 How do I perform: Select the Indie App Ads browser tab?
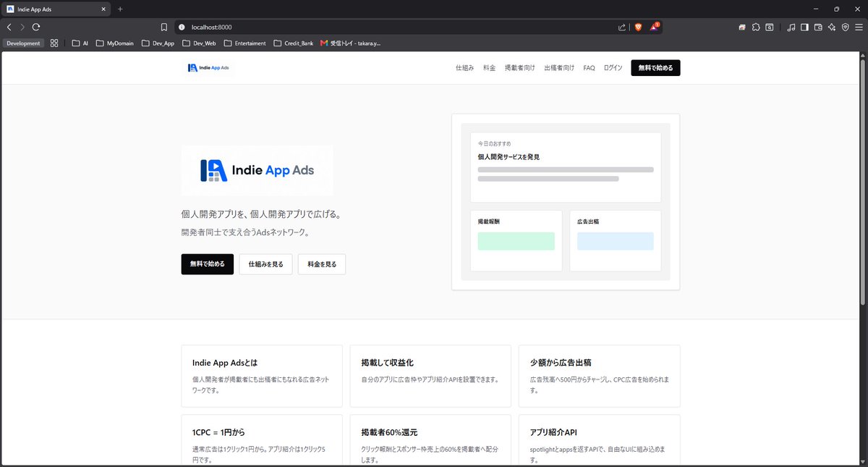pyautogui.click(x=56, y=9)
